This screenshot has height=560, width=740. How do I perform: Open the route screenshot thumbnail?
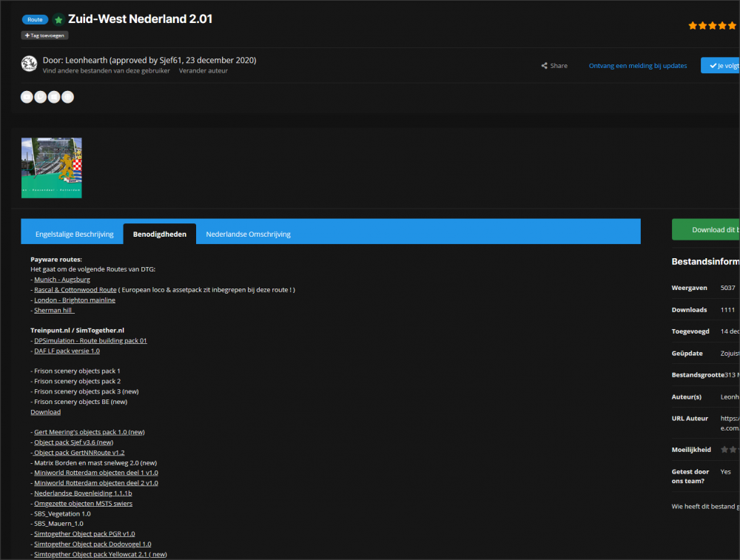coord(52,168)
